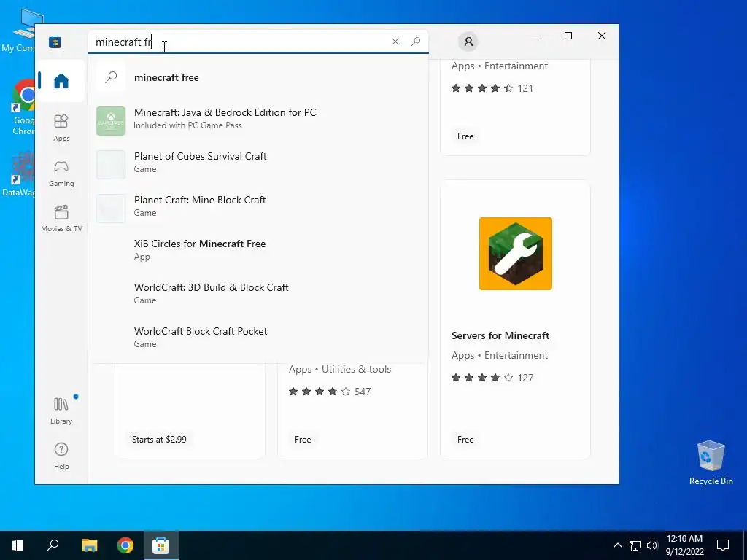The height and width of the screenshot is (560, 747).
Task: Click the 547 rating stars
Action: (320, 392)
